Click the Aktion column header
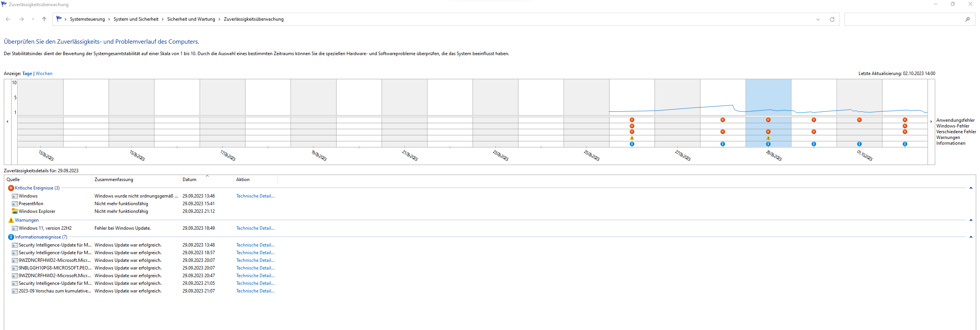This screenshot has width=980, height=330. click(x=255, y=180)
